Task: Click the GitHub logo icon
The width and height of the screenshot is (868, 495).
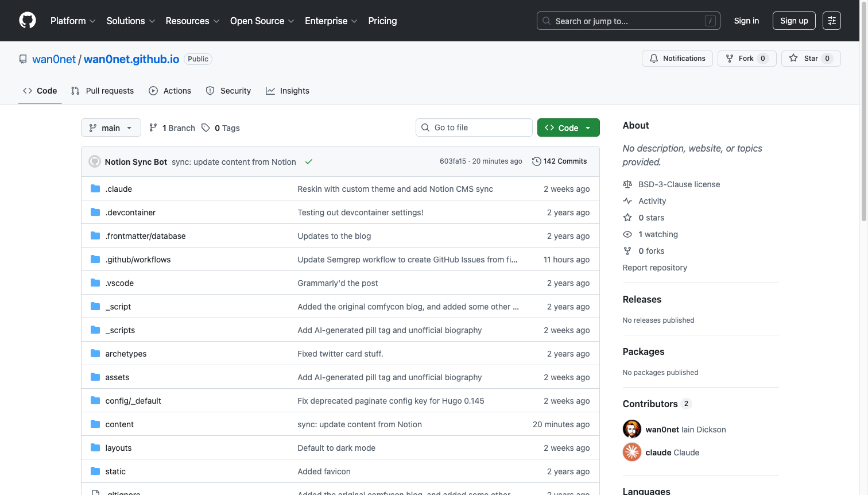Action: (x=28, y=21)
